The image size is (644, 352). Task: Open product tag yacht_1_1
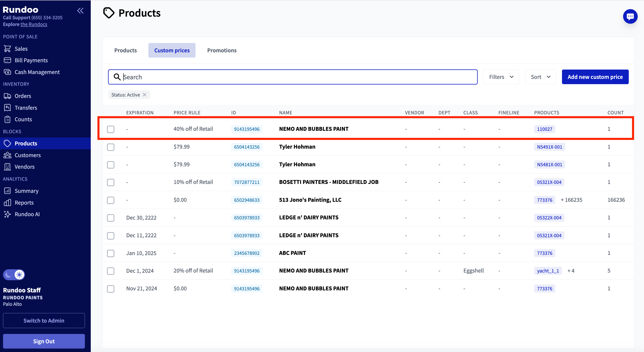click(x=548, y=271)
